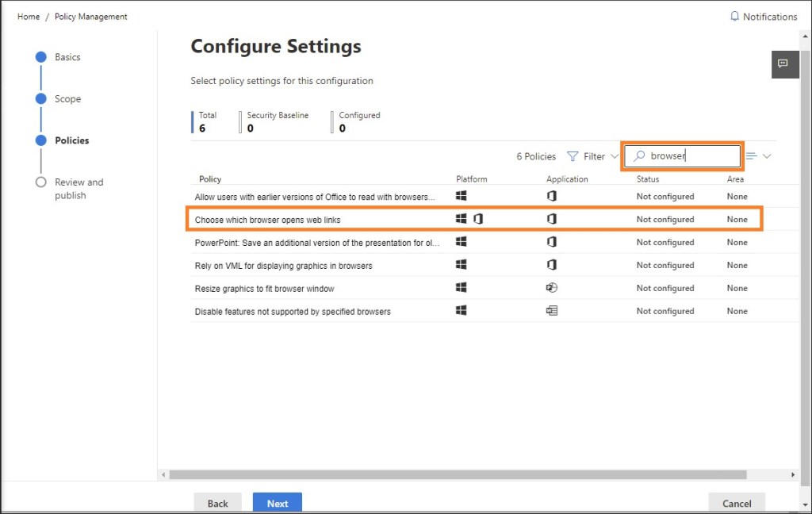Sort by the Status column header
812x514 pixels.
click(648, 178)
